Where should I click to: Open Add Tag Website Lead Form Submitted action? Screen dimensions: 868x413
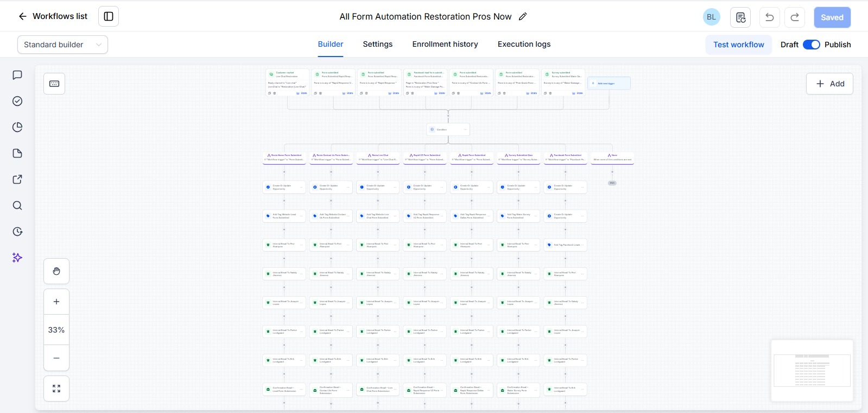tap(284, 216)
